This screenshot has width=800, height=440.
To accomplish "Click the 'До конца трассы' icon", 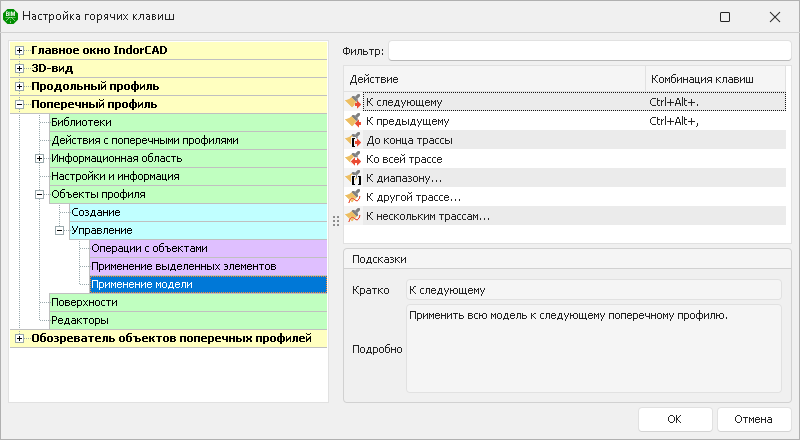I will pos(352,140).
